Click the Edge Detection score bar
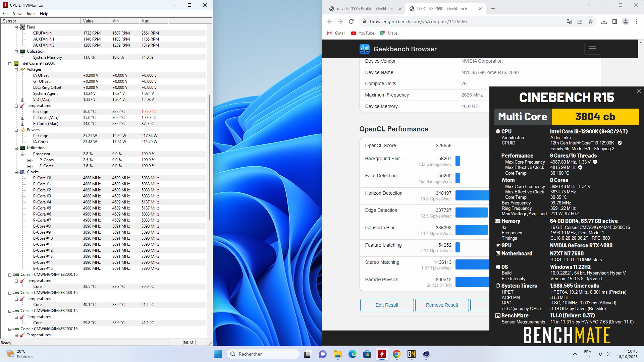Viewport: 644px width, 362px height. pyautogui.click(x=471, y=213)
